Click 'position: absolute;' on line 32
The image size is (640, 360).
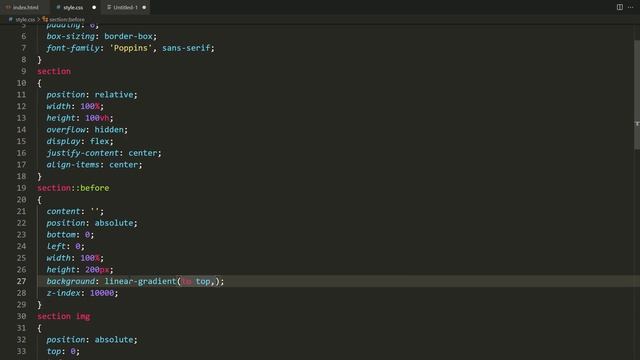click(x=92, y=340)
